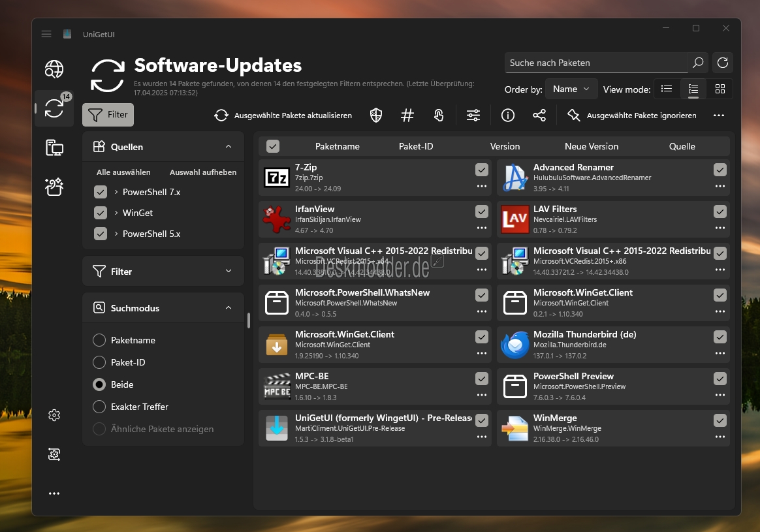Click the interactive update hand icon
Screen dimensions: 760x532
439,116
